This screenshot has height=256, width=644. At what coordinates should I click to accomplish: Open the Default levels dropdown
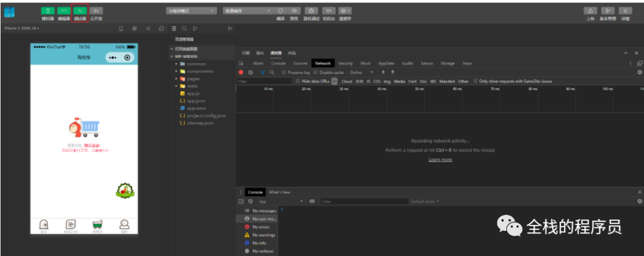tap(425, 201)
